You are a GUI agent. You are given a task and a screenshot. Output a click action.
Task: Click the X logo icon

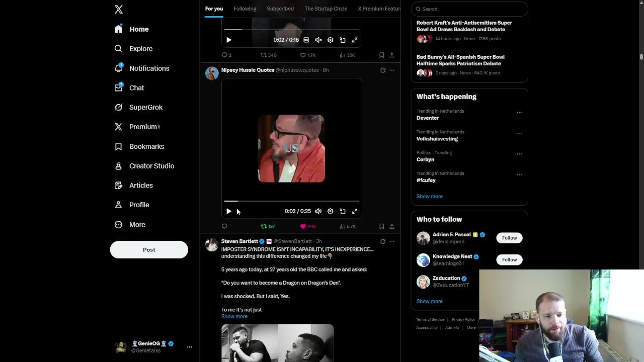click(x=119, y=10)
